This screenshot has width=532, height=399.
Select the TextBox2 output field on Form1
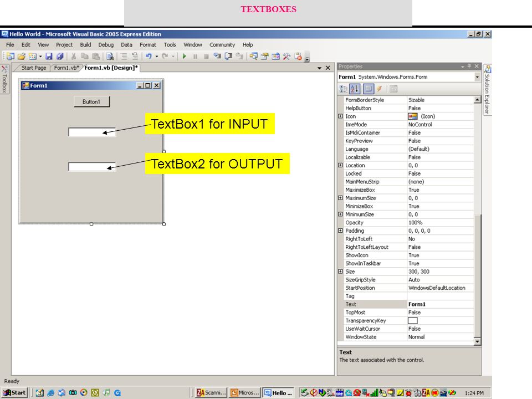point(92,167)
